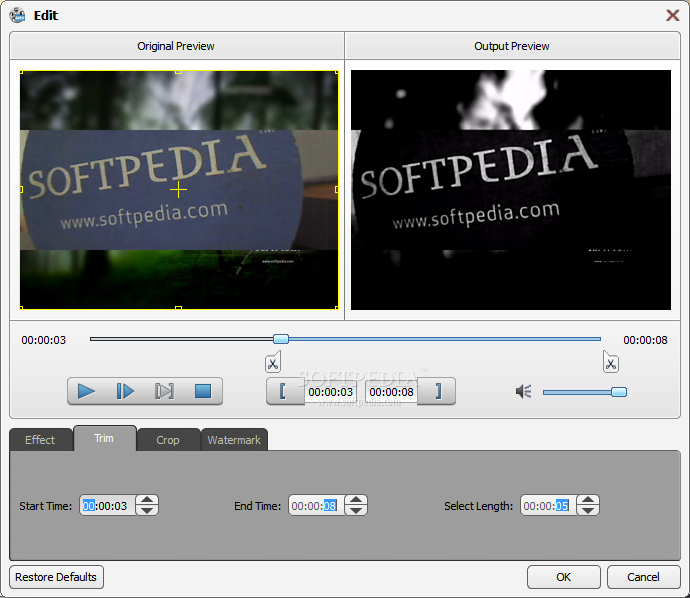Click the Select Length input field

coord(548,505)
